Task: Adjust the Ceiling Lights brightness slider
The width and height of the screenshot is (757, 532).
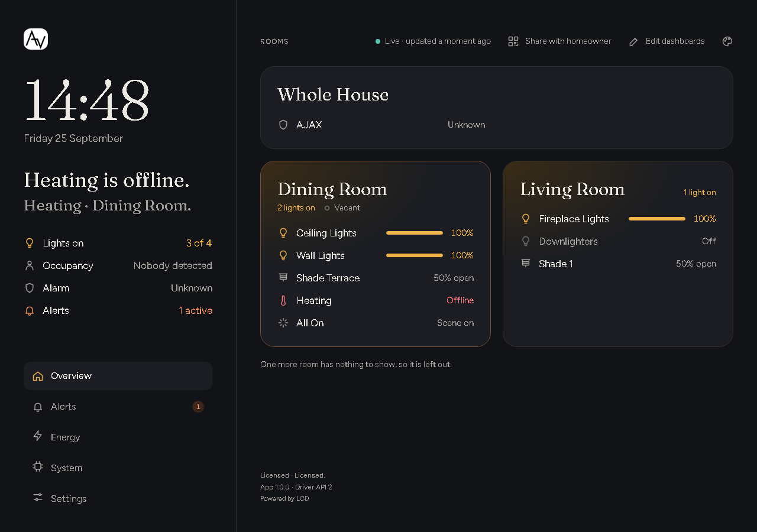Action: 415,233
